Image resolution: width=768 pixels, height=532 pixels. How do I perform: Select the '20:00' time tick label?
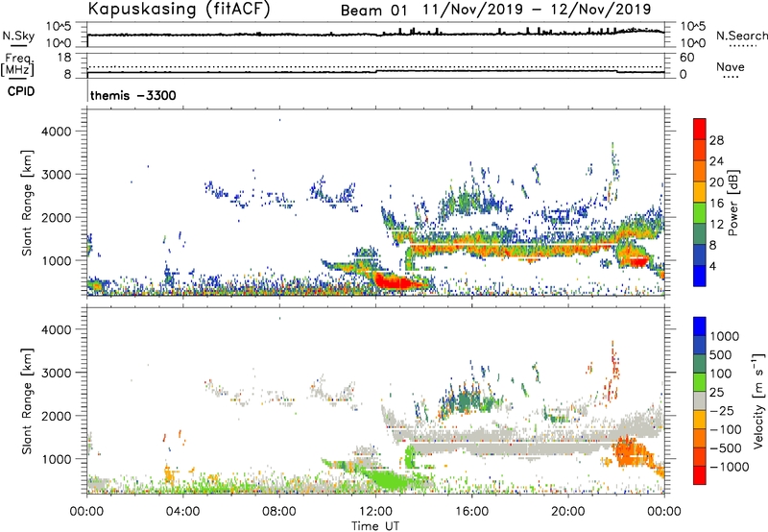[567, 512]
